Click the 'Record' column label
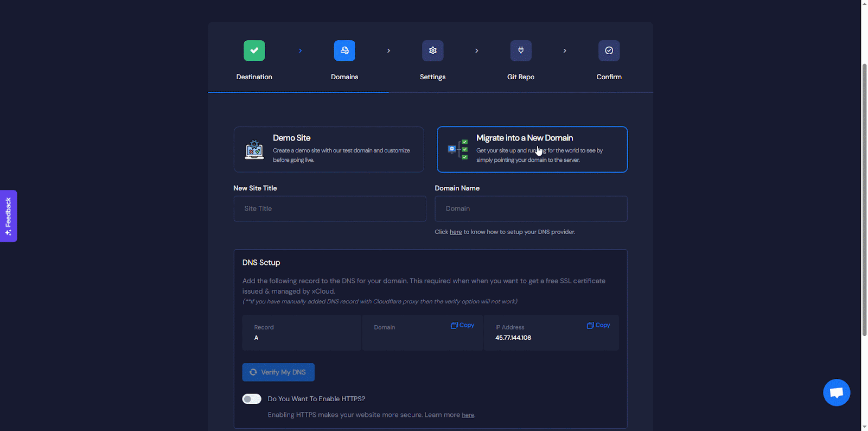868x431 pixels. (x=264, y=327)
